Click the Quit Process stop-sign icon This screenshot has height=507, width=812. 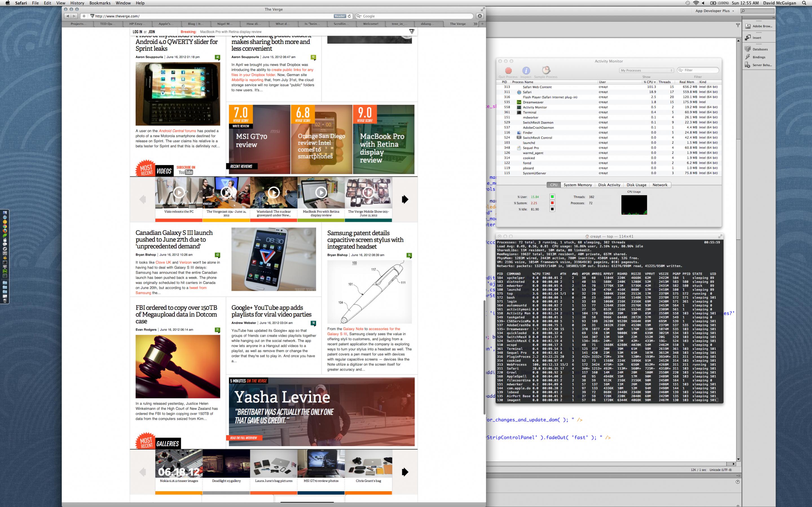click(x=508, y=70)
